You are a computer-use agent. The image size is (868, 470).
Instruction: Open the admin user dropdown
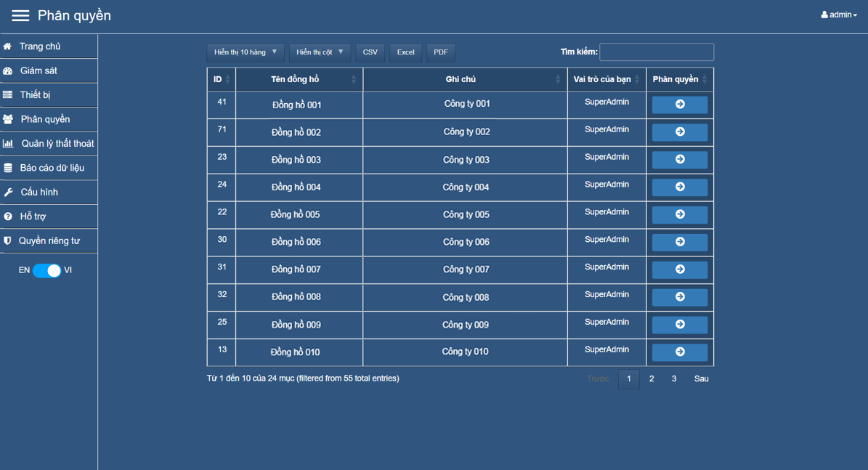pyautogui.click(x=839, y=15)
